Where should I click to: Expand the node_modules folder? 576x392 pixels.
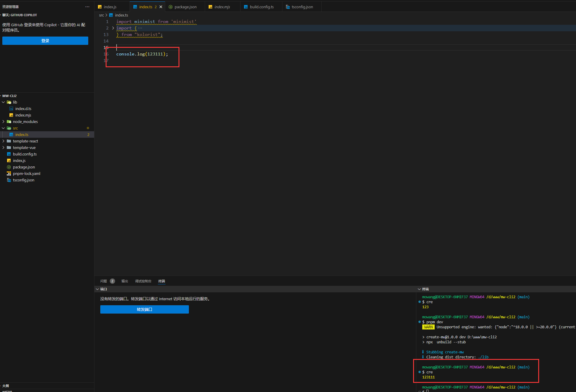(3, 122)
